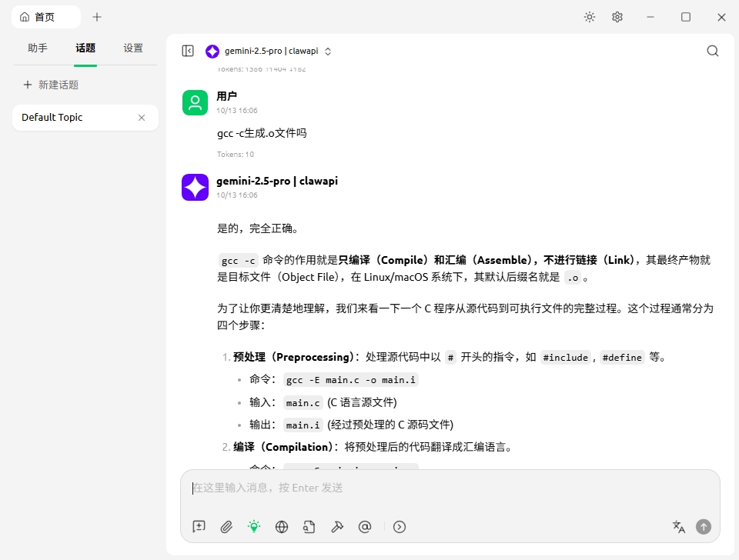This screenshot has width=739, height=560.
Task: Click the heading '编译 (Compilation)'
Action: click(x=283, y=447)
